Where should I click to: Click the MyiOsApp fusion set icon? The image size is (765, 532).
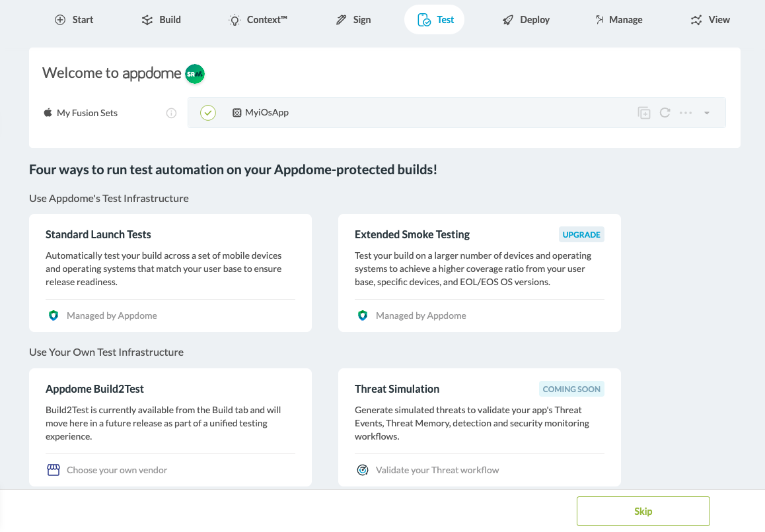pyautogui.click(x=237, y=113)
